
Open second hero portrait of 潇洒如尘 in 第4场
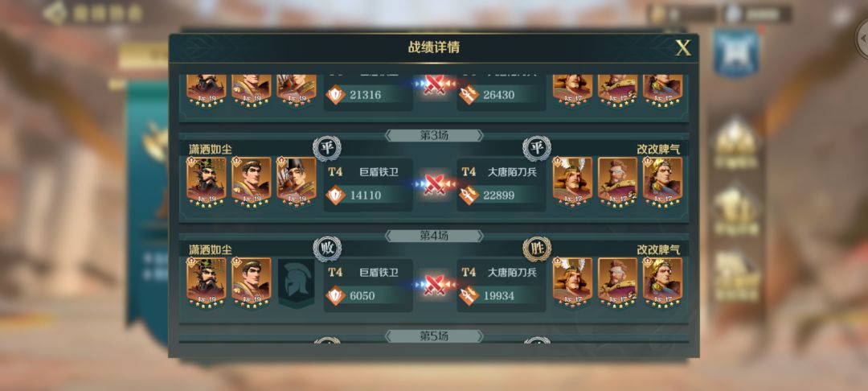[x=252, y=283]
